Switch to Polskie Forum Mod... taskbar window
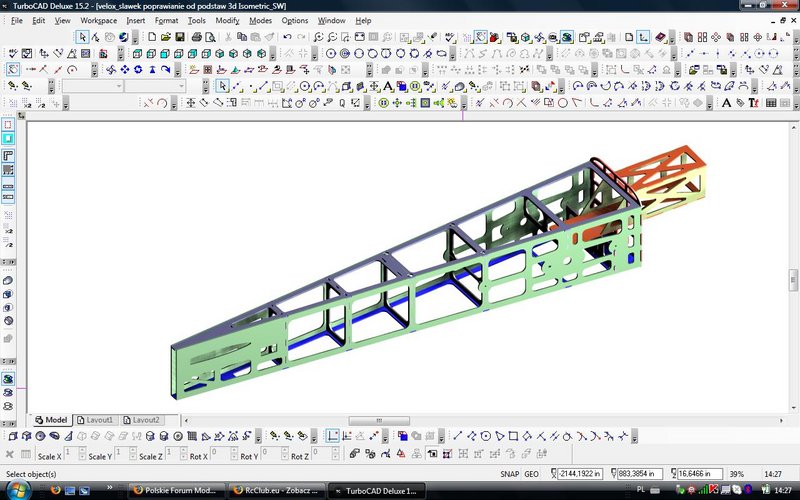 176,490
